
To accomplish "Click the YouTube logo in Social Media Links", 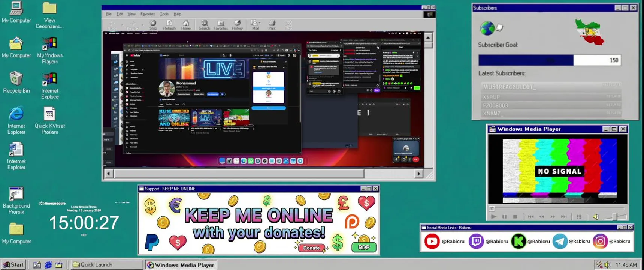I will click(x=432, y=241).
